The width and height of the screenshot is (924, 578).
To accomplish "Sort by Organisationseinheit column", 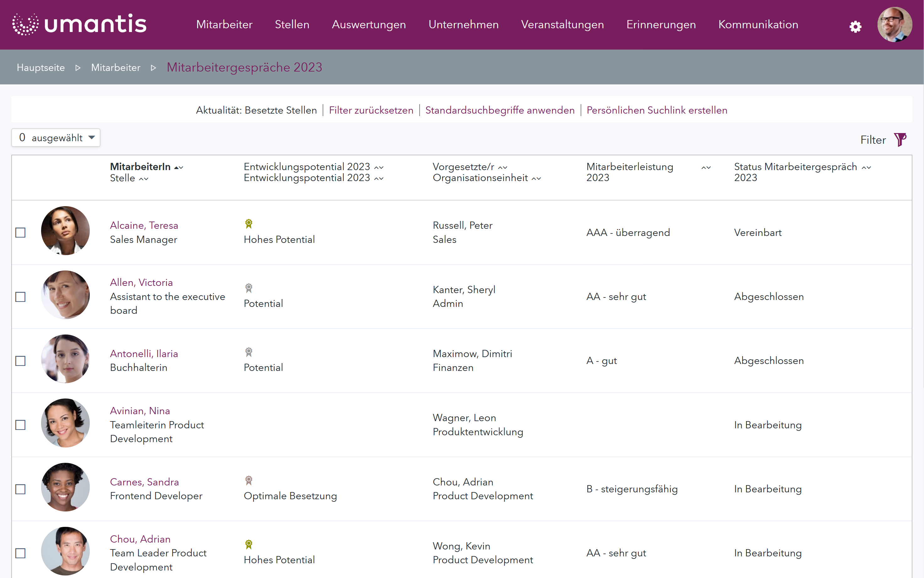I will 536,179.
